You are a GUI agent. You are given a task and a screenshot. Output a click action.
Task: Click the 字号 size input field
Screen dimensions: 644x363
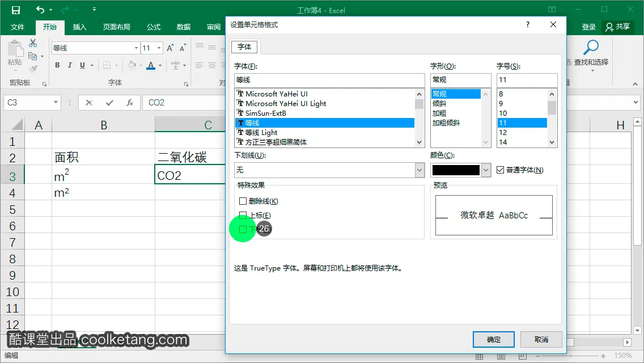(527, 80)
